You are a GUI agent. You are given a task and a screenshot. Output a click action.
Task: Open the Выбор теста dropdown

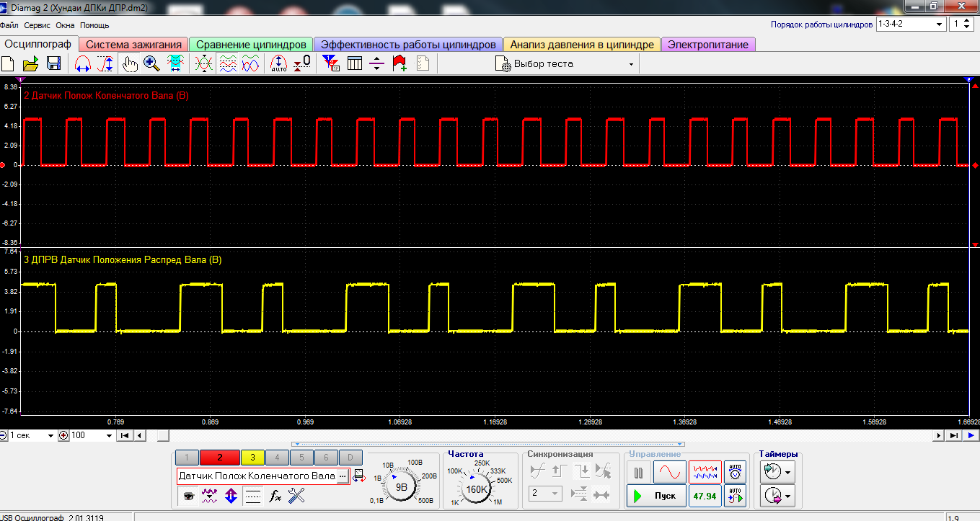[x=565, y=63]
